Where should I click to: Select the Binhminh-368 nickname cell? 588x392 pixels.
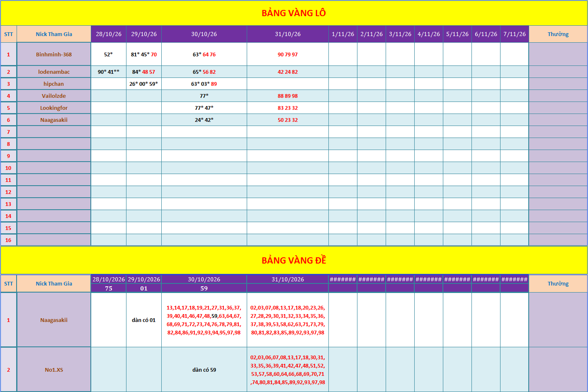tap(54, 54)
